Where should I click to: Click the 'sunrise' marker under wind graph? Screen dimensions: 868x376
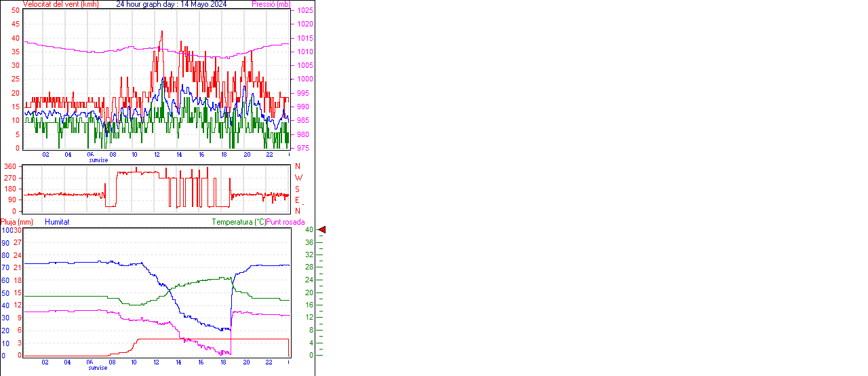(98, 160)
